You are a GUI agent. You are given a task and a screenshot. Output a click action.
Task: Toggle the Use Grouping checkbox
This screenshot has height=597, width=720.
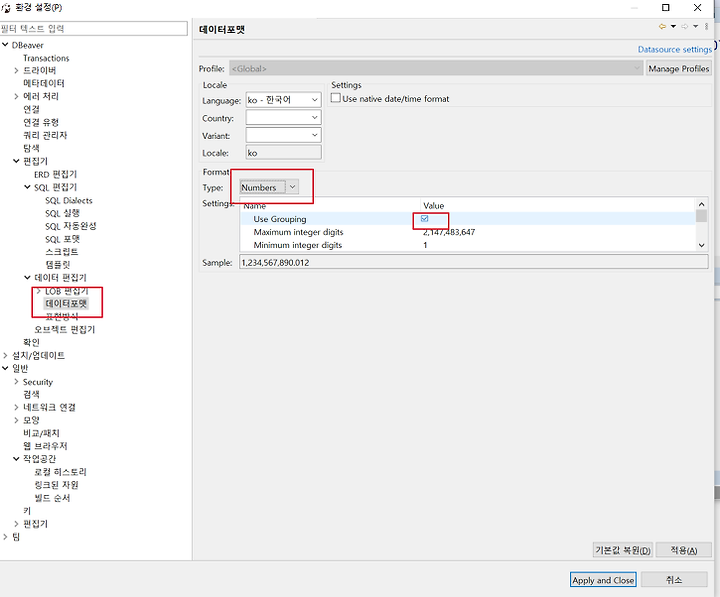tap(424, 219)
